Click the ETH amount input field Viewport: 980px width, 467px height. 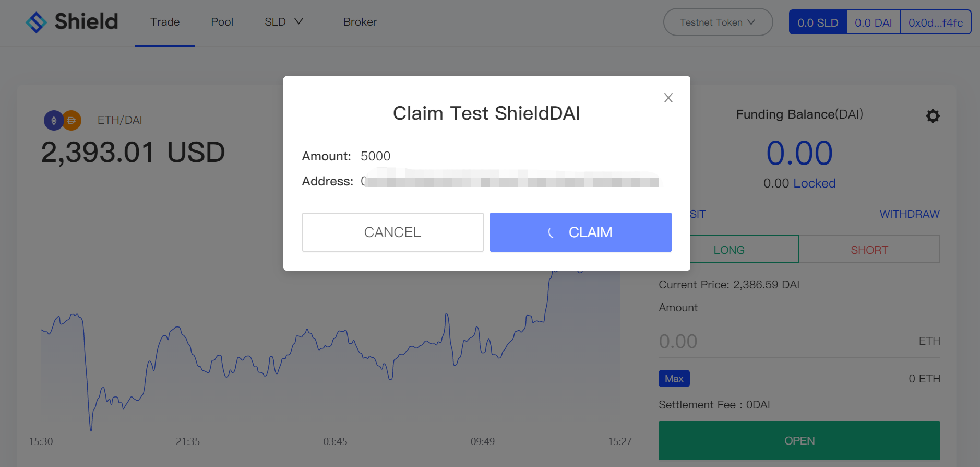coord(783,341)
